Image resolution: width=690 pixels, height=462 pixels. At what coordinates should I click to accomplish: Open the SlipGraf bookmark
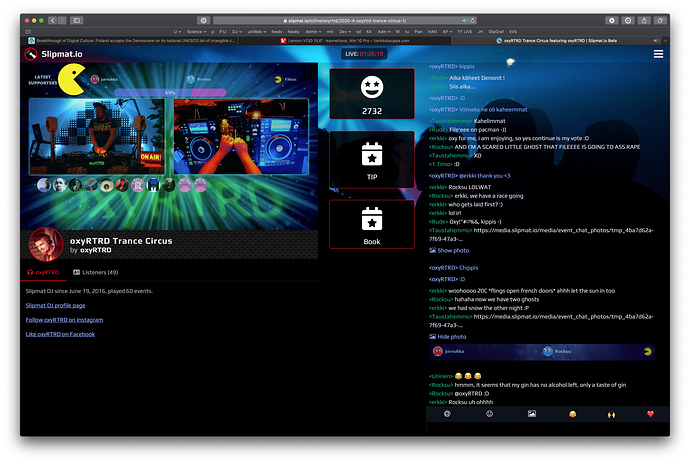pos(496,32)
